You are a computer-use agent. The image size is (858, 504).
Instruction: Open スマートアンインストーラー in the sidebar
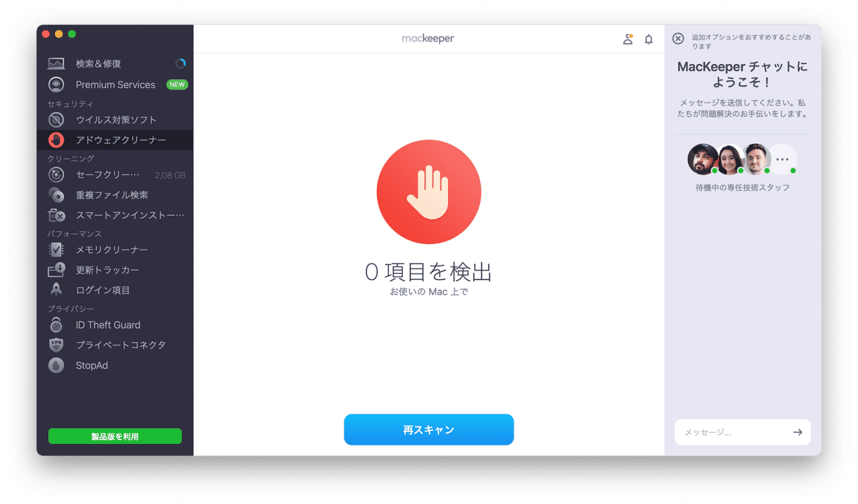(x=114, y=215)
